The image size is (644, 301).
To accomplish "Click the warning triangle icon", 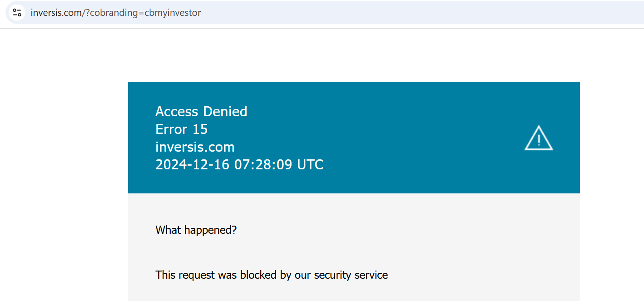I will [x=539, y=138].
